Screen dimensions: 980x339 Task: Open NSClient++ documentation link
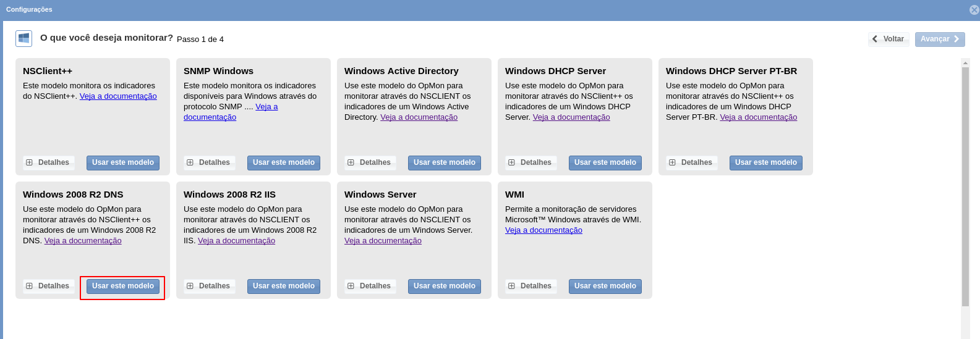tap(118, 96)
